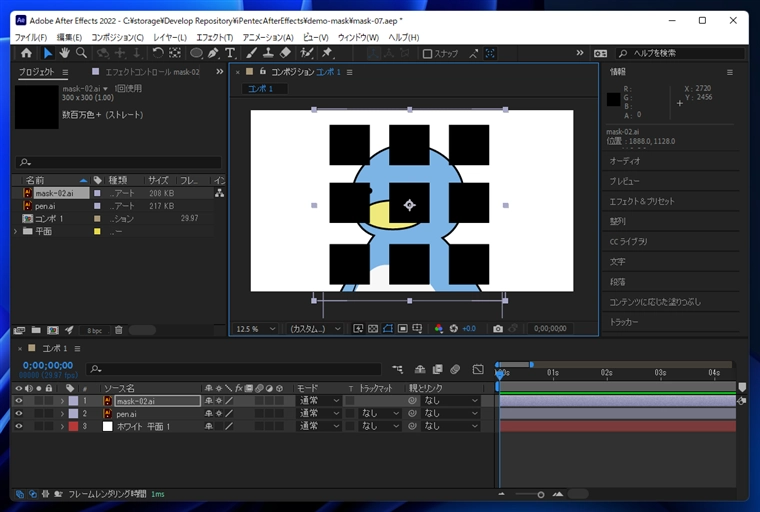Click the trash icon in Project panel
The image size is (760, 512).
point(118,330)
